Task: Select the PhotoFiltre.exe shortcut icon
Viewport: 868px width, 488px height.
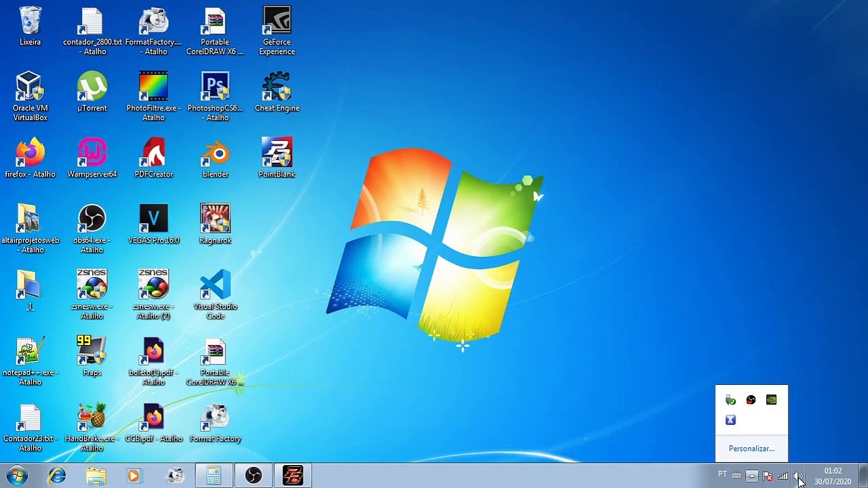Action: tap(154, 97)
